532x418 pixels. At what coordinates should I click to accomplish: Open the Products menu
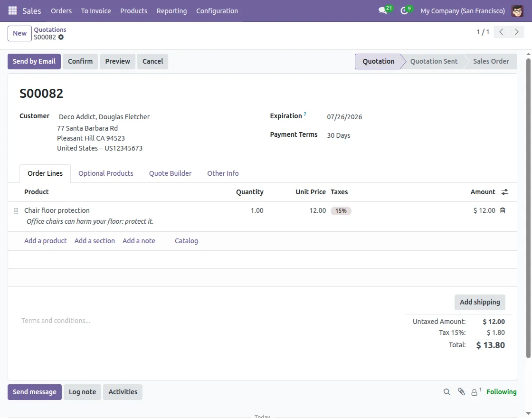(x=133, y=11)
